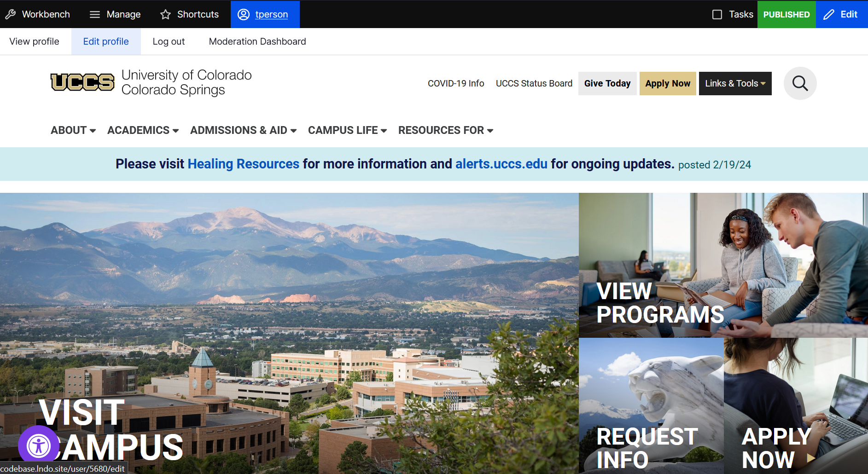This screenshot has height=474, width=868.
Task: Click the yellow Apply Now button
Action: [x=668, y=83]
